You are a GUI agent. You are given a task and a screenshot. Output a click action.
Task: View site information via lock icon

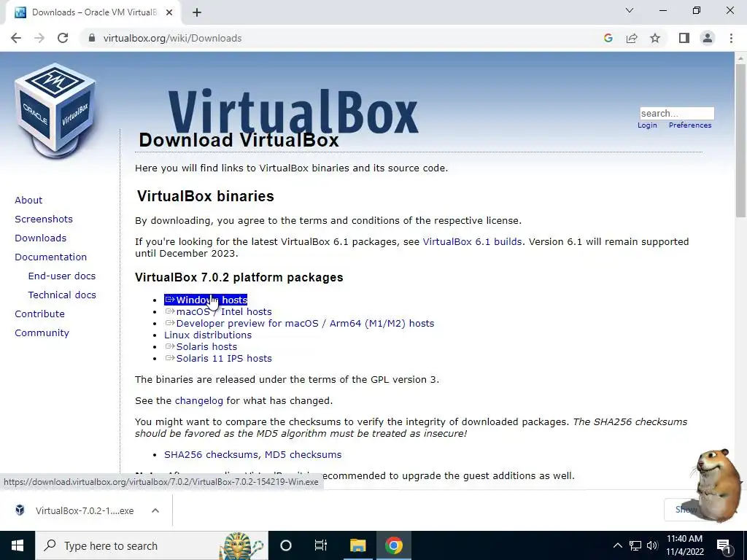tap(92, 38)
